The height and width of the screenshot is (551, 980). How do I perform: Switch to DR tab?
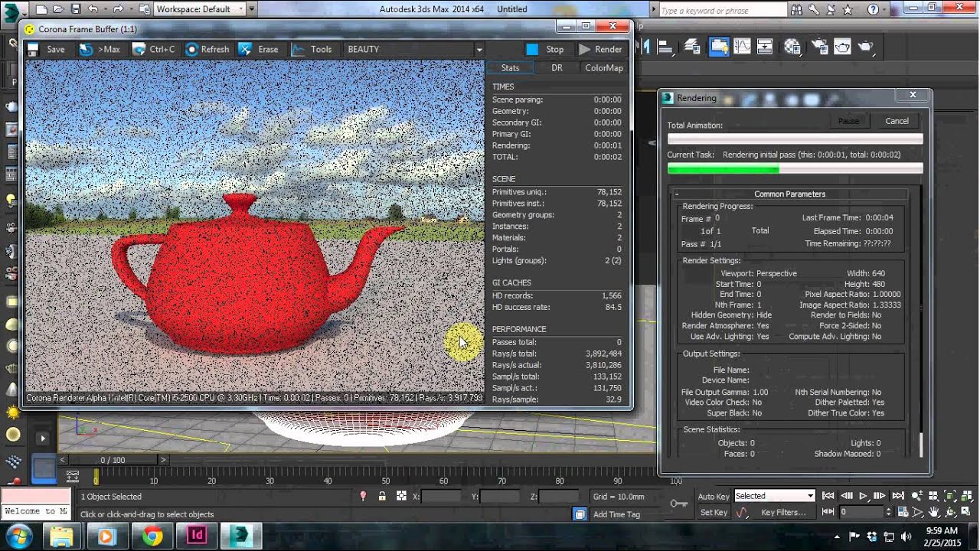(x=557, y=67)
